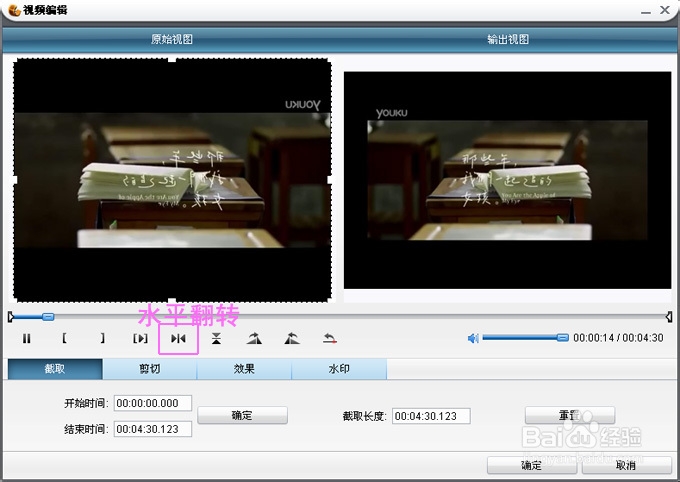Screen dimensions: 680x482
Task: Set the clip end with the right bracket icon
Action: point(102,338)
